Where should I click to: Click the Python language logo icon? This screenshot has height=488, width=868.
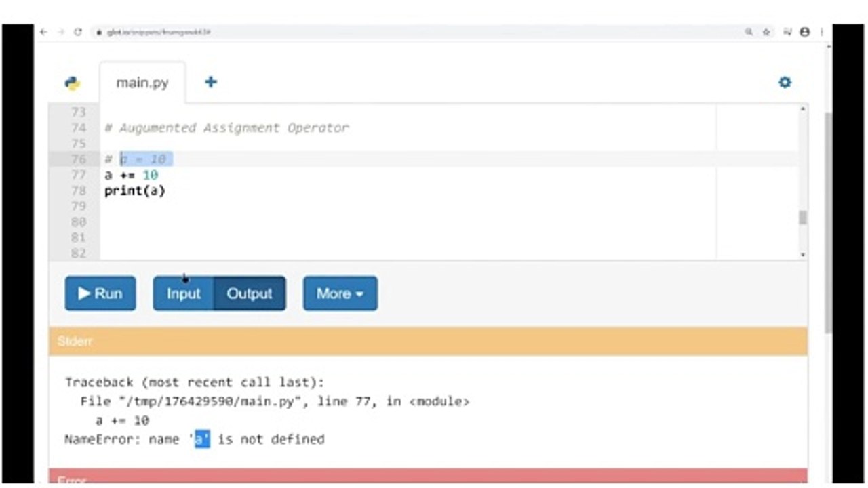point(73,83)
